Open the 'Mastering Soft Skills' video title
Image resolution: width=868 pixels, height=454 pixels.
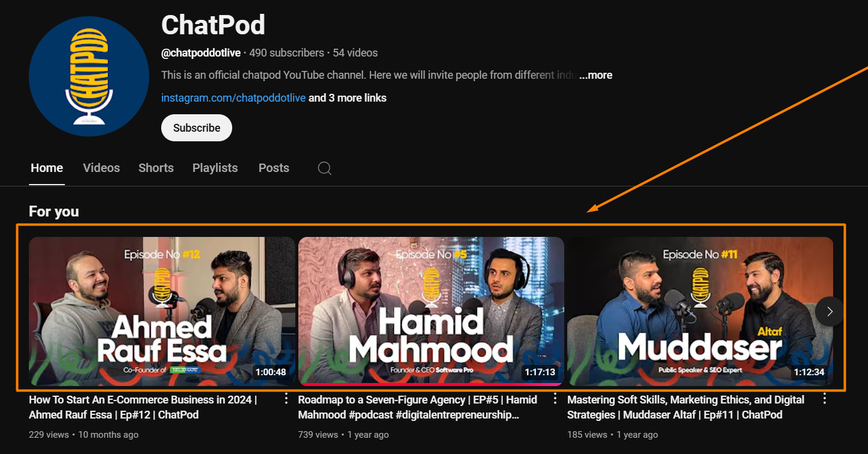(686, 407)
